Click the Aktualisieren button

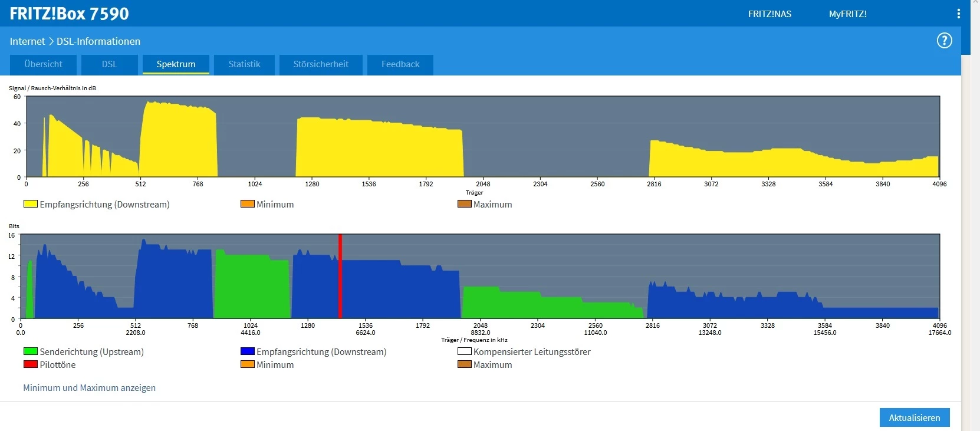click(914, 417)
